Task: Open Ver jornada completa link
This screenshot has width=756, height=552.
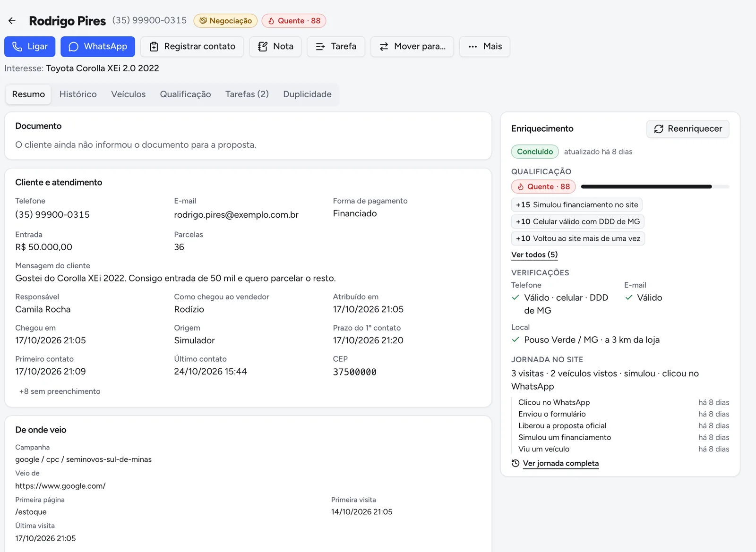Action: (561, 463)
